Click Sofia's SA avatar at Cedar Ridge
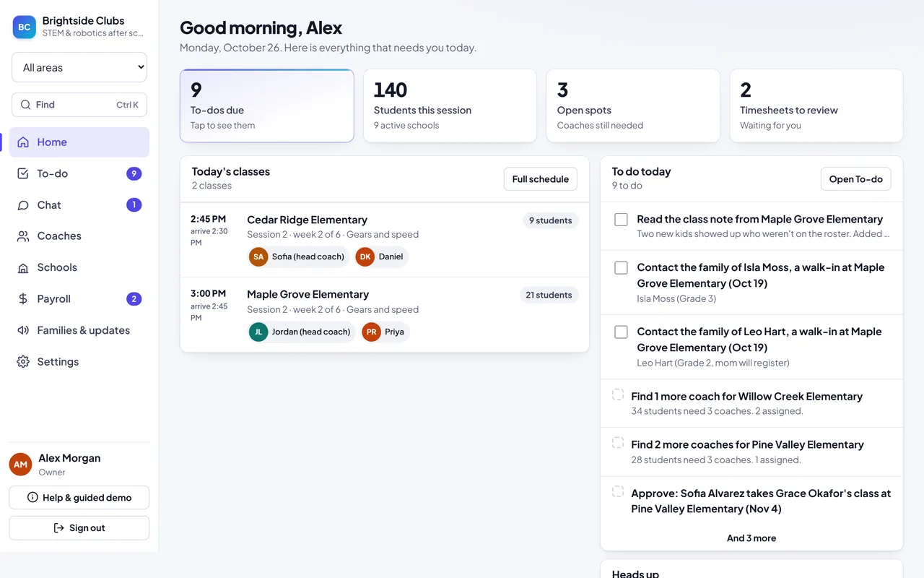Image resolution: width=924 pixels, height=578 pixels. (258, 256)
